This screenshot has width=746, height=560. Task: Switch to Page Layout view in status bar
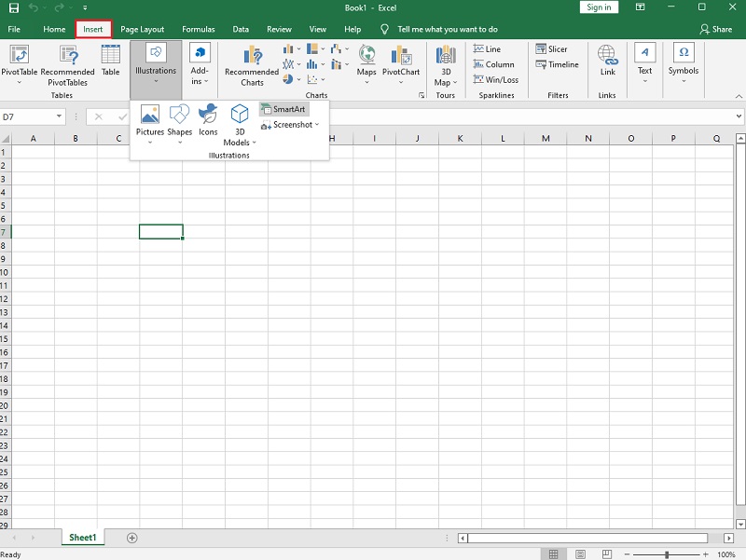click(x=580, y=554)
